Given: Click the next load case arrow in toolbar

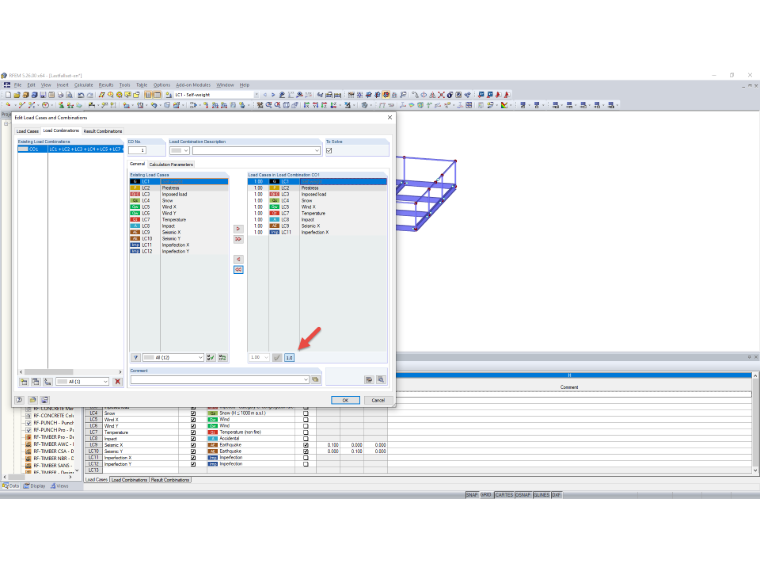Looking at the screenshot, I should tap(273, 95).
